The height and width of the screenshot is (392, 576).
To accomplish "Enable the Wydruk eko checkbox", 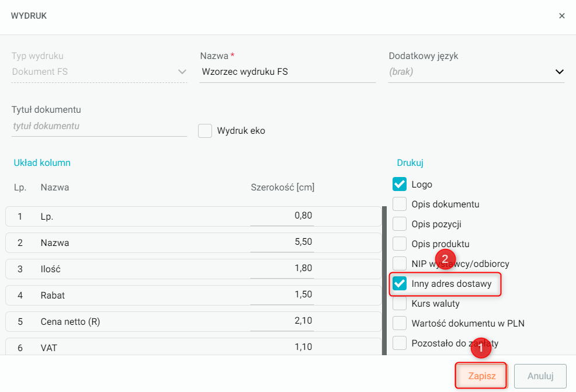I will tap(205, 131).
